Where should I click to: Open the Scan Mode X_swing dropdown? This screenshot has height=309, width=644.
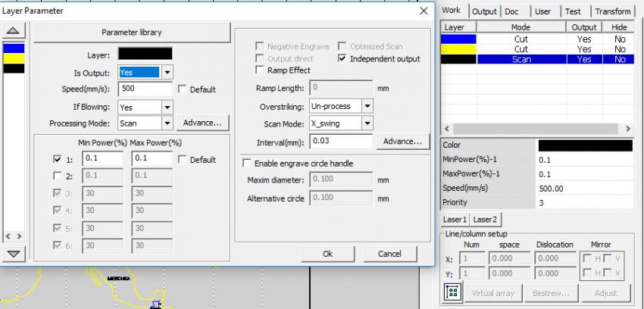point(367,123)
